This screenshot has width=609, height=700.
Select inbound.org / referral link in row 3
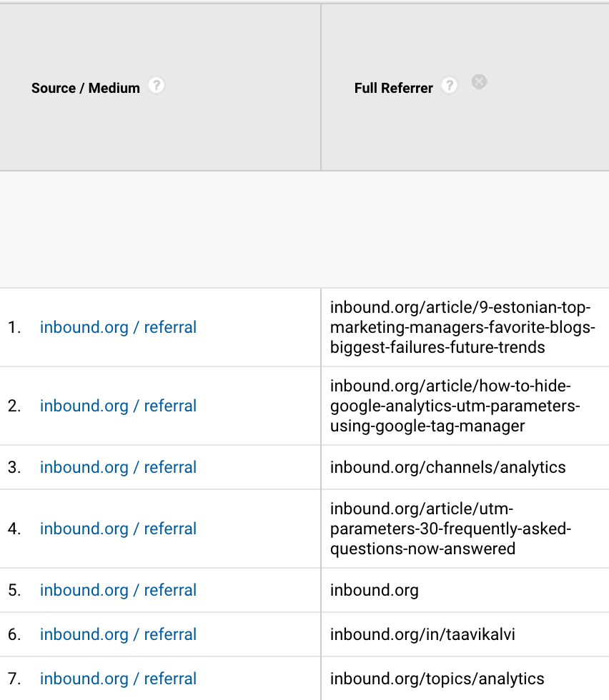pyautogui.click(x=118, y=468)
